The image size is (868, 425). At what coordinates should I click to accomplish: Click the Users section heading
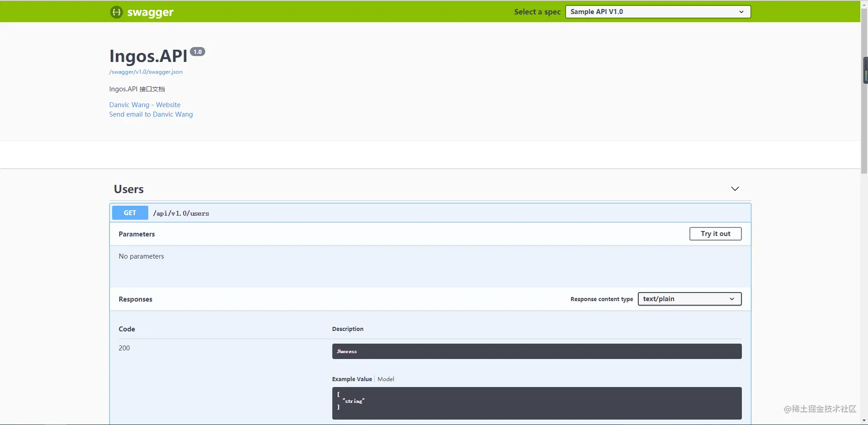pos(129,189)
